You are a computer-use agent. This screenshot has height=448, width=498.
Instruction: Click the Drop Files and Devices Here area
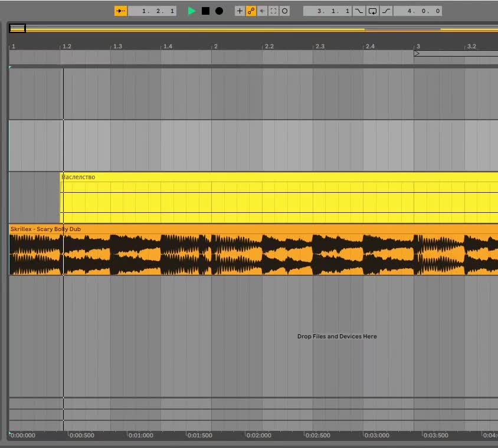point(337,337)
